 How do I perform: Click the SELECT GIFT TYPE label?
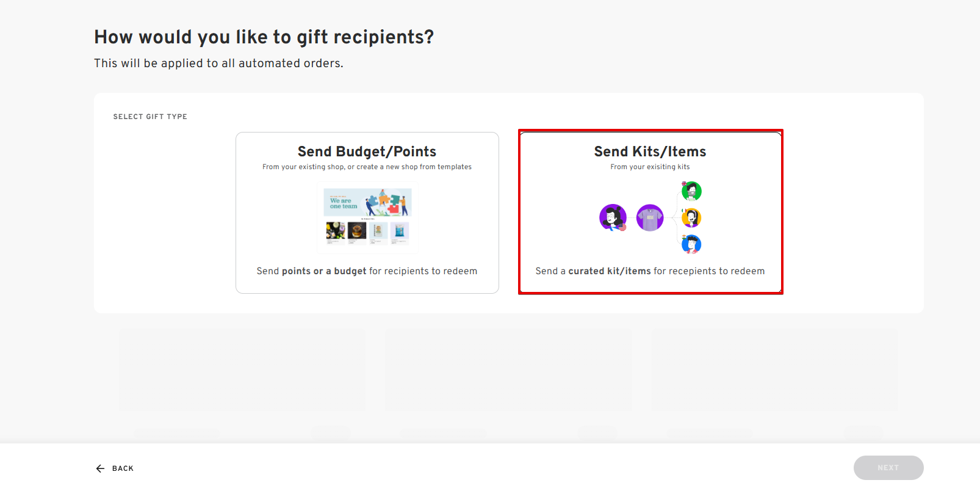coord(150,117)
